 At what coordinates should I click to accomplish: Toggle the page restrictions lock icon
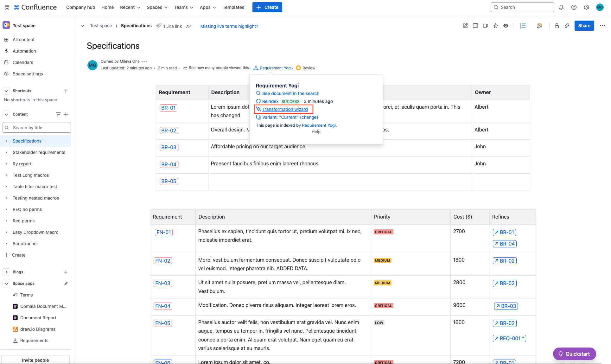(x=557, y=26)
